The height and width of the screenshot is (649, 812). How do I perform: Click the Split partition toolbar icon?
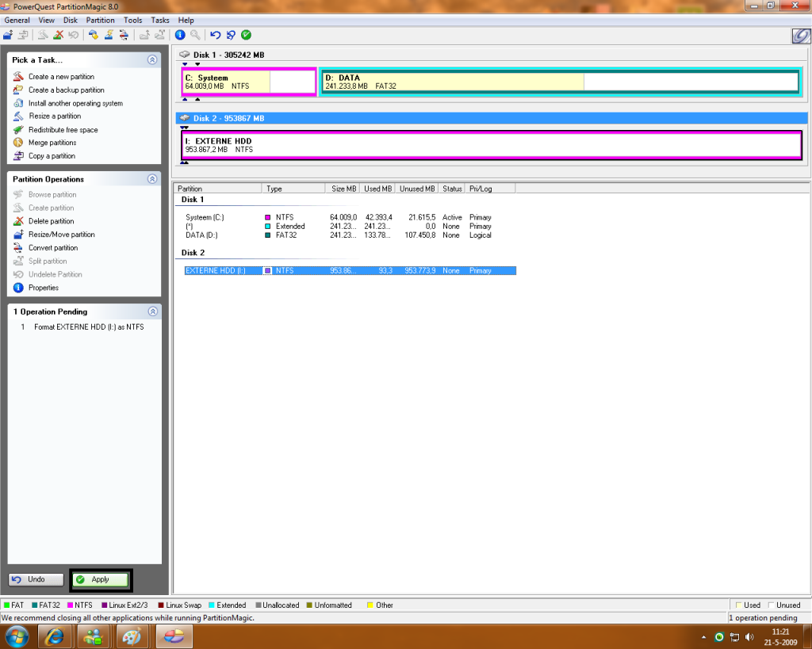click(160, 35)
